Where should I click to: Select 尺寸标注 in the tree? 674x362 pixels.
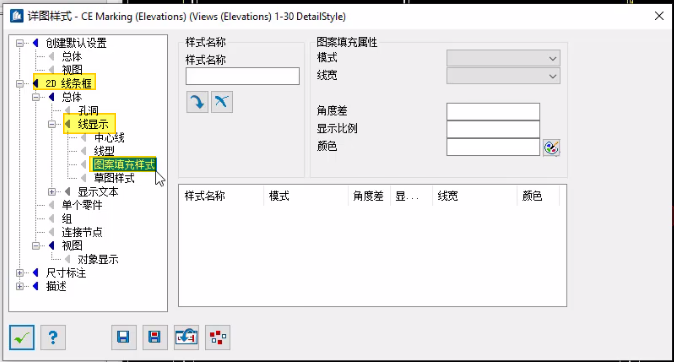(x=66, y=273)
